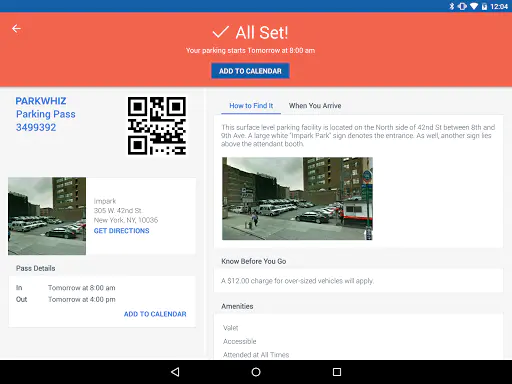The image size is (512, 384).
Task: Open the Impark lot thumbnail photo
Action: [47, 216]
